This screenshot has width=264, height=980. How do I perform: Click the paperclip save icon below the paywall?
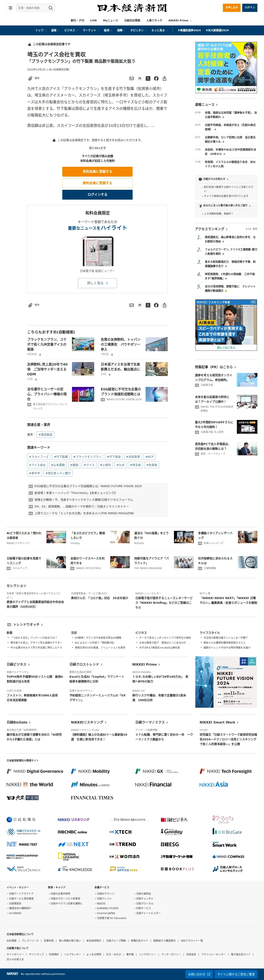(x=30, y=305)
